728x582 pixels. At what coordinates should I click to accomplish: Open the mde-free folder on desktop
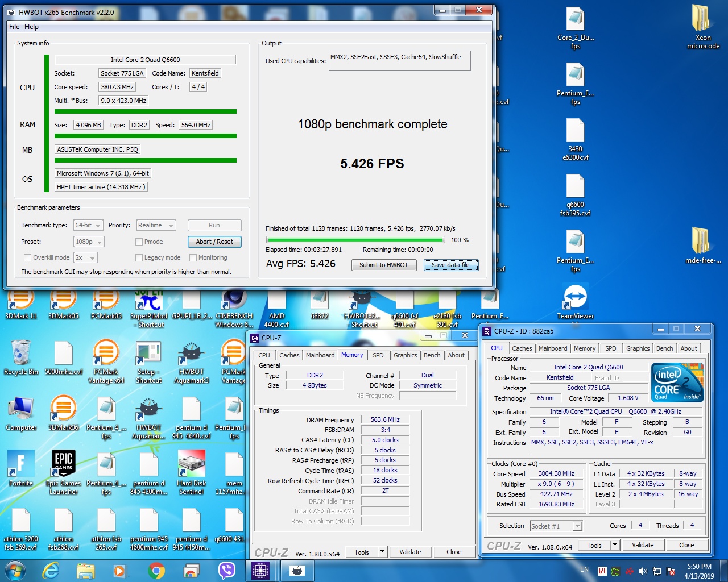pyautogui.click(x=704, y=246)
